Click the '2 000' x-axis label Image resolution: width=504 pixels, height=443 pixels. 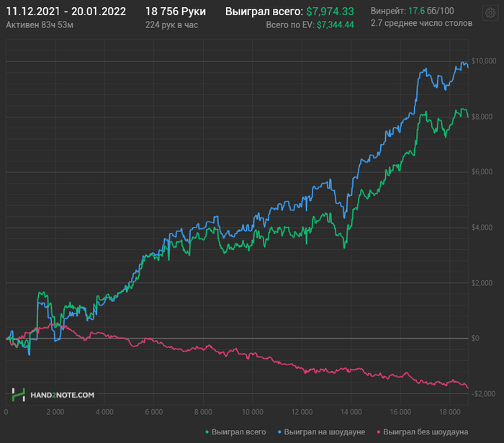pyautogui.click(x=55, y=412)
